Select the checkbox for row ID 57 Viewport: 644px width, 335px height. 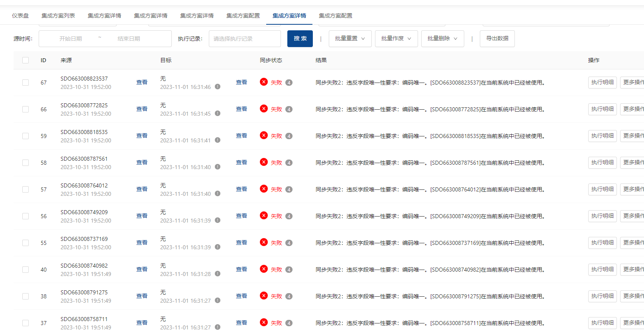26,189
